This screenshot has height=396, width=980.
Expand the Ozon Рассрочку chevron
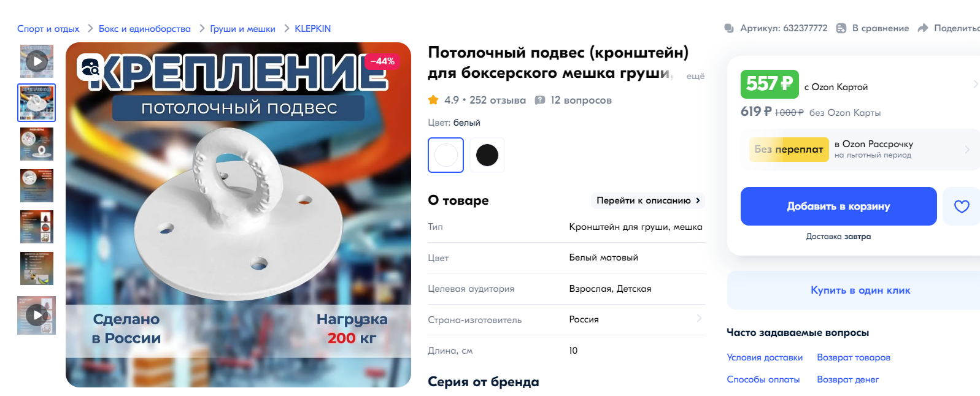point(967,150)
